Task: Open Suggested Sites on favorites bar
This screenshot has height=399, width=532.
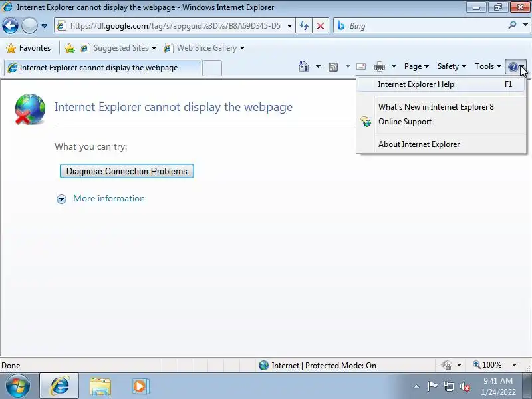Action: click(x=118, y=48)
